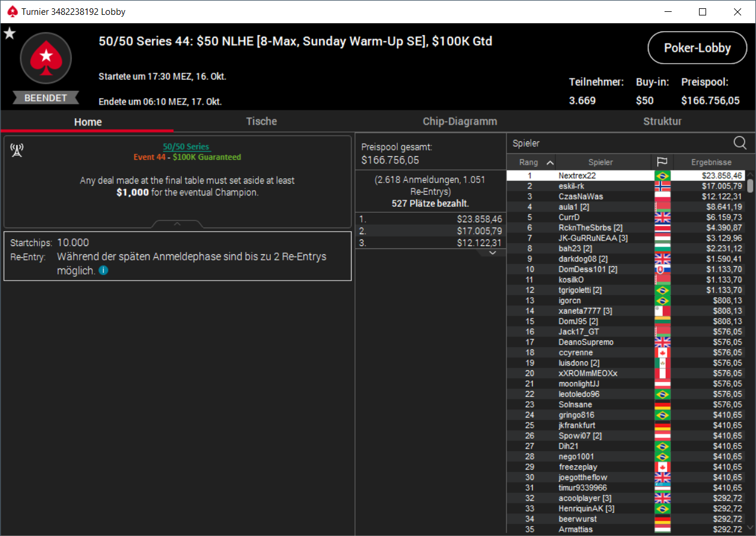The width and height of the screenshot is (756, 536).
Task: Expand the prize payout list chevron
Action: point(492,253)
